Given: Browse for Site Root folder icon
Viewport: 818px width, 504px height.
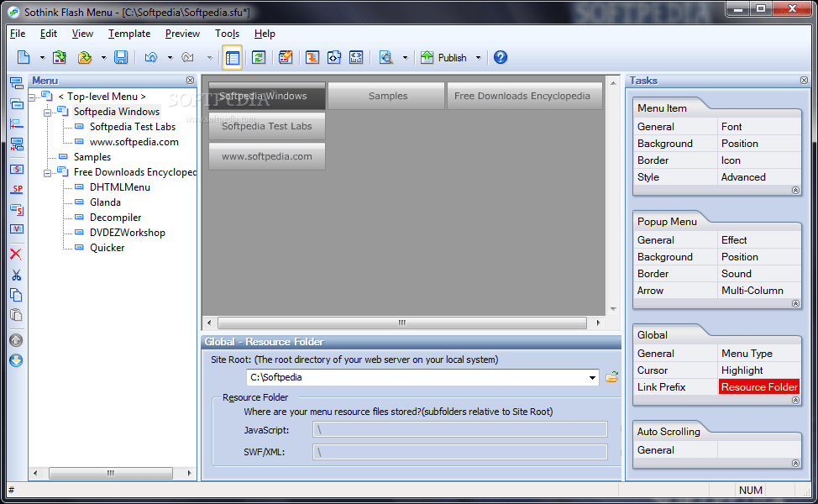Looking at the screenshot, I should 612,377.
